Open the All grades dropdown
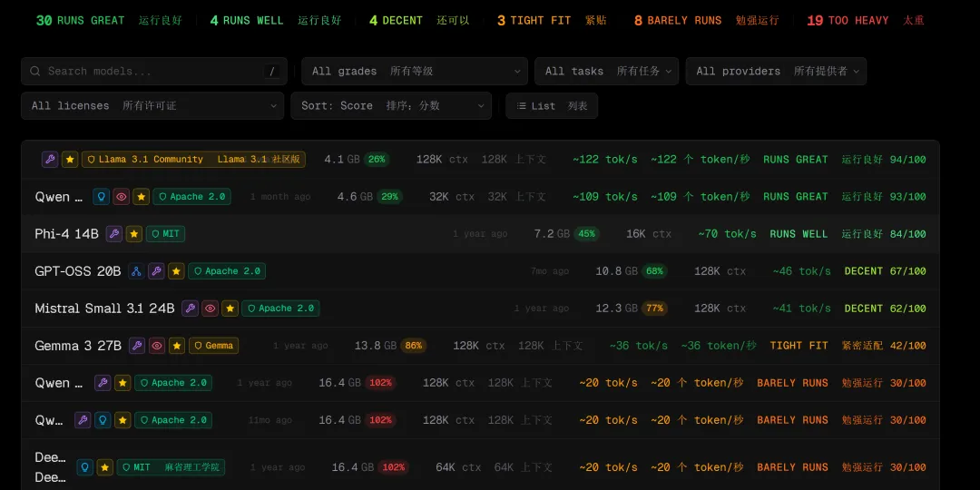 point(415,72)
